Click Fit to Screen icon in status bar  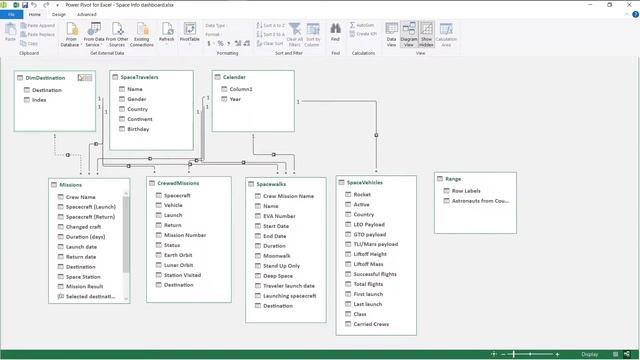click(x=494, y=354)
